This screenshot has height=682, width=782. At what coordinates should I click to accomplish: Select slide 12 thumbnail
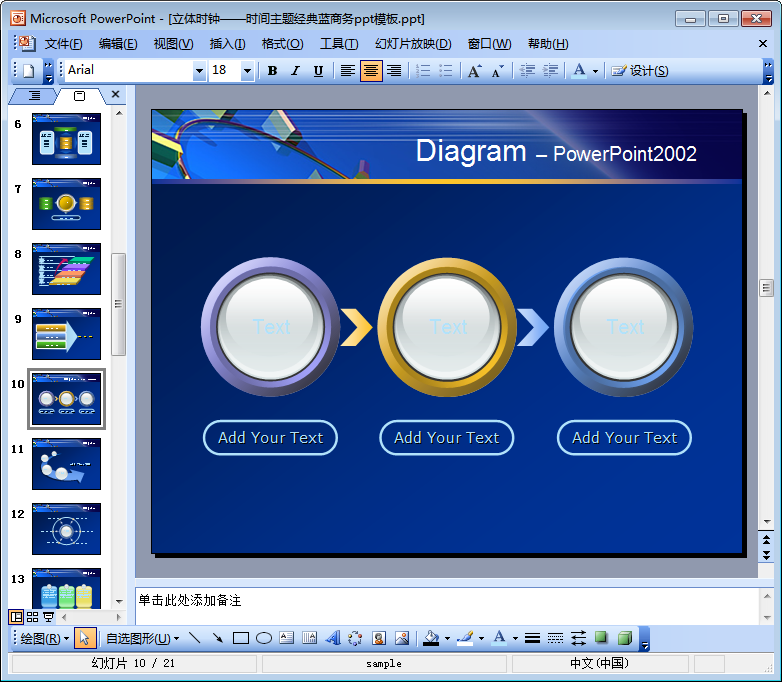pyautogui.click(x=66, y=529)
